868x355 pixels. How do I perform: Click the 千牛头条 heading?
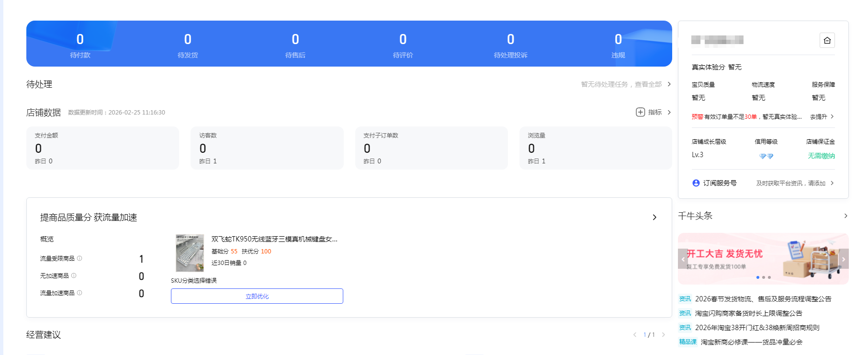(x=695, y=216)
